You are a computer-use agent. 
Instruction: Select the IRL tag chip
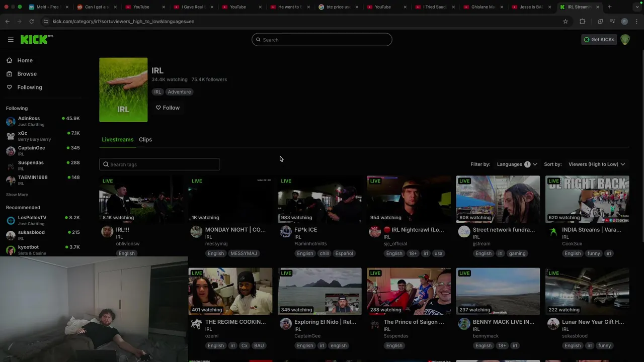coord(157,92)
